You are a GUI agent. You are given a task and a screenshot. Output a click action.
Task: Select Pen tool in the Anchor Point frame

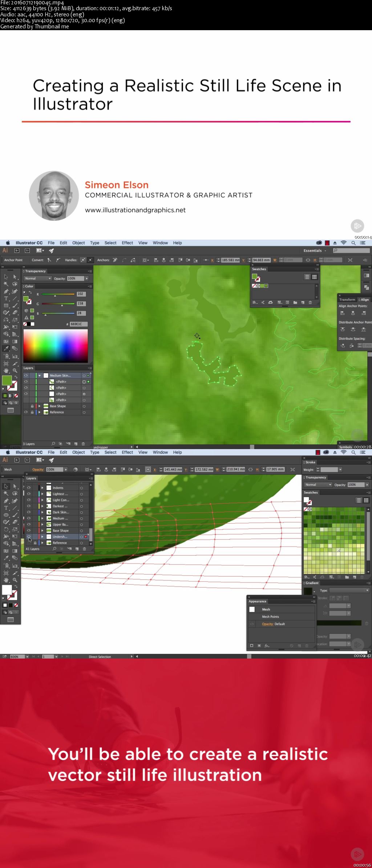click(x=6, y=291)
